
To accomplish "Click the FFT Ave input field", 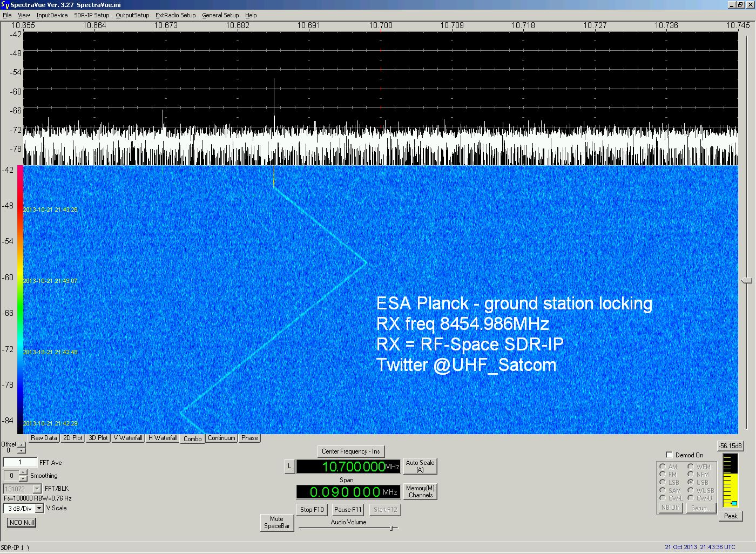I will click(20, 462).
